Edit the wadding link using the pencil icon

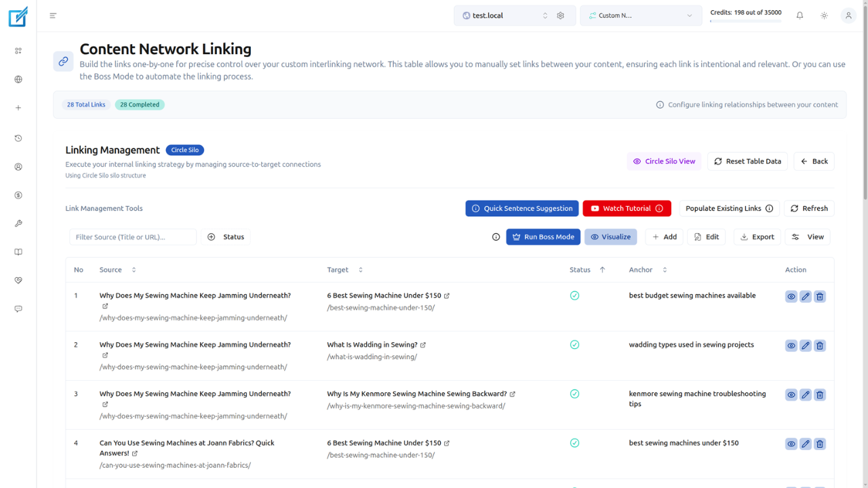805,345
